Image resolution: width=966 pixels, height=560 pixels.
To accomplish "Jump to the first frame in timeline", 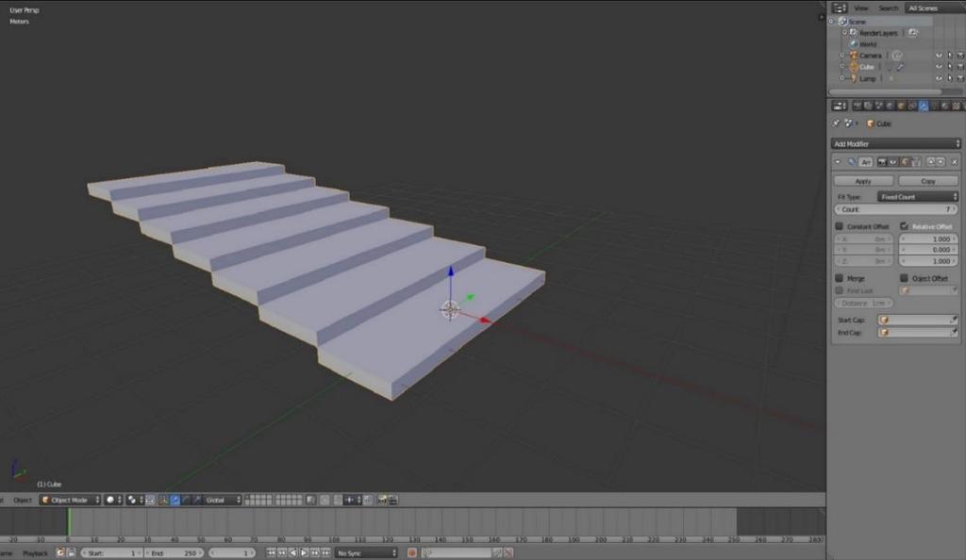I will [x=271, y=553].
